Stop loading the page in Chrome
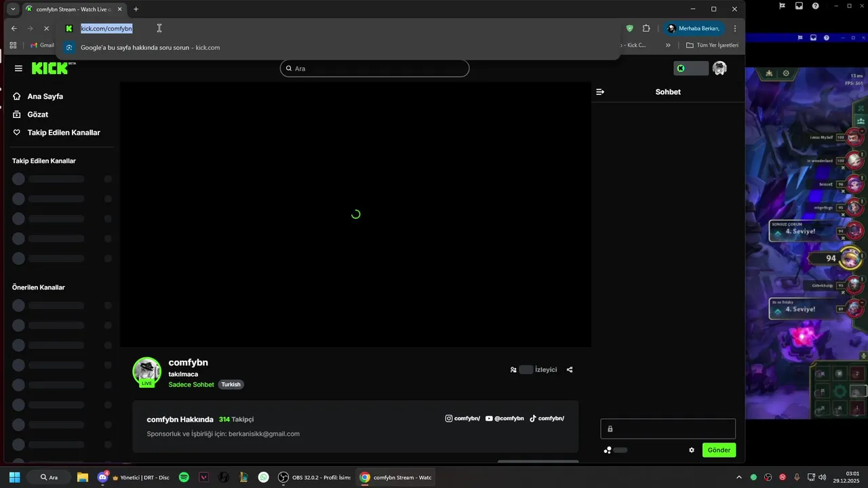 click(x=46, y=28)
